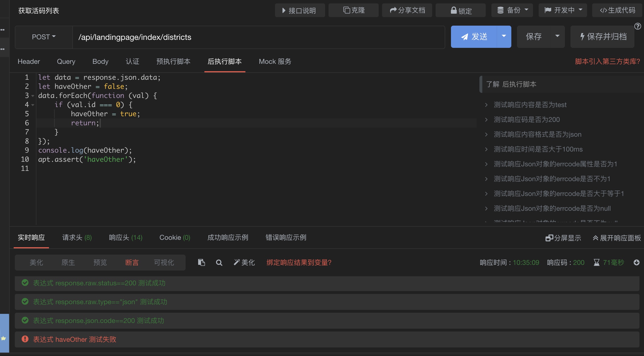644x356 pixels.
Task: Collapse code fold arrow on line 3
Action: point(33,96)
